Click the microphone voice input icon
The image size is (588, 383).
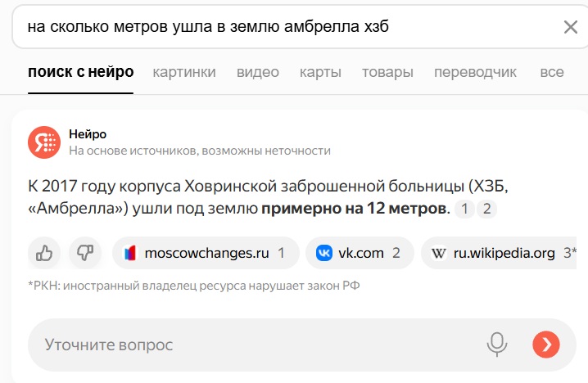click(497, 345)
